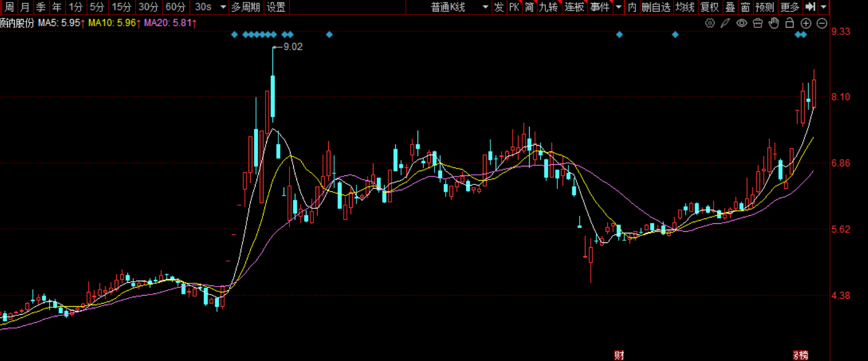Click the 8.10 price axis label

[x=841, y=97]
